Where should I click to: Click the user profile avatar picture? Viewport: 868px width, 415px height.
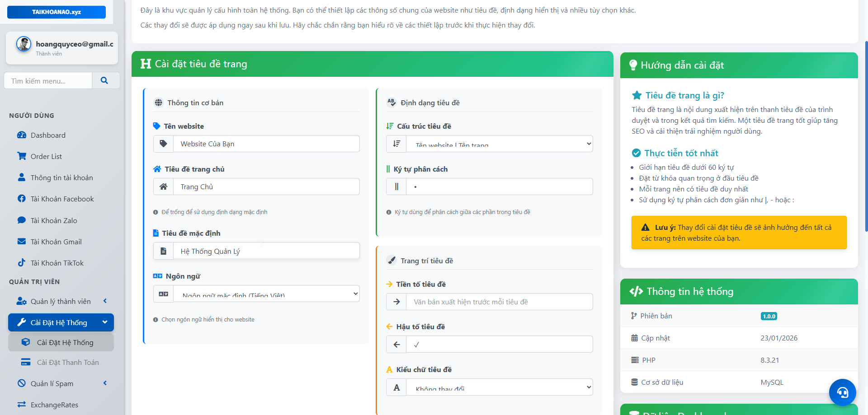(x=24, y=44)
